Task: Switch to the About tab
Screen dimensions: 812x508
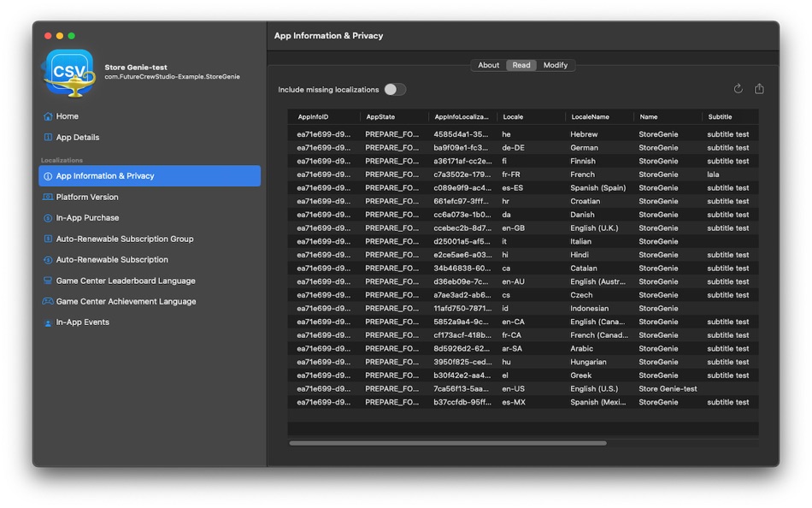Action: 488,64
